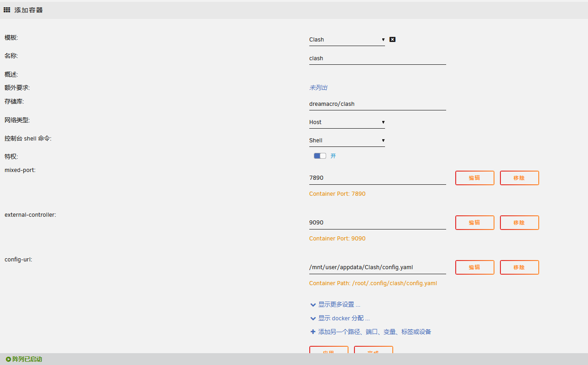The height and width of the screenshot is (365, 588).
Task: Open the 模板 dropdown showing Clash
Action: [347, 40]
